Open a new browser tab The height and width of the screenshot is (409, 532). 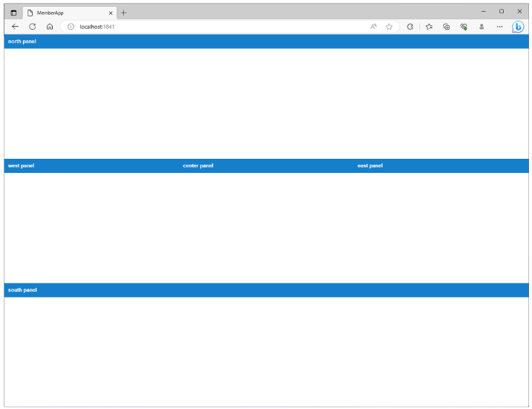123,13
